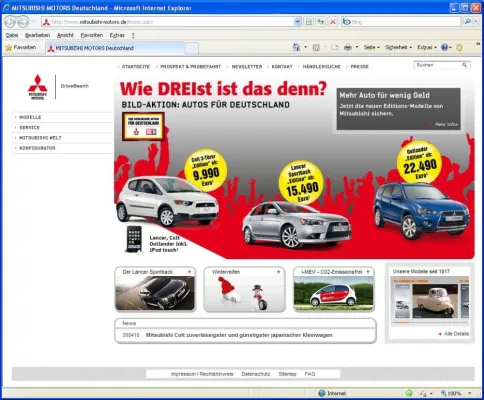484x400 pixels.
Task: Open the Favoriten menu in menu bar
Action: [92, 35]
